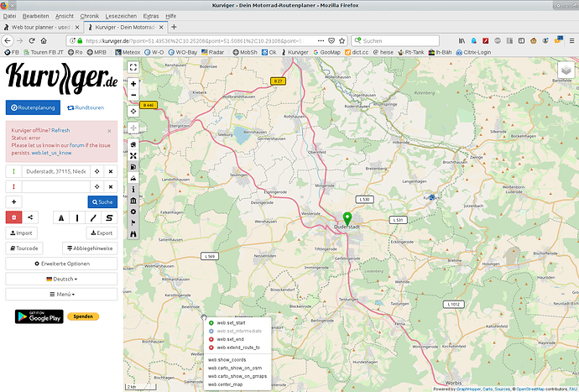The height and width of the screenshot is (392, 579).
Task: Open the Firefox hamburger menu
Action: click(571, 40)
